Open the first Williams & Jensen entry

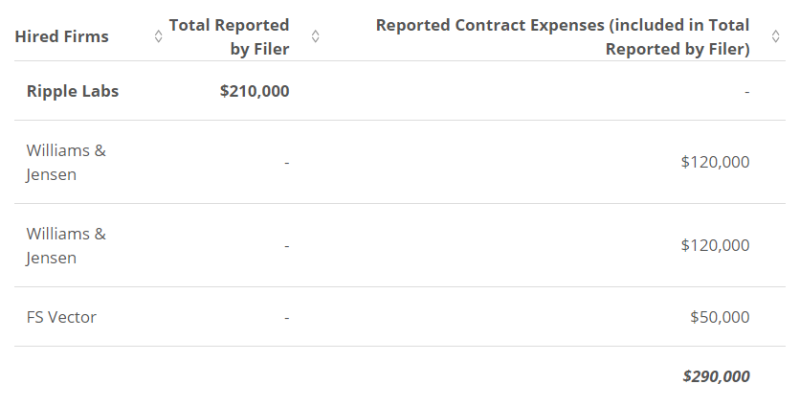(66, 162)
